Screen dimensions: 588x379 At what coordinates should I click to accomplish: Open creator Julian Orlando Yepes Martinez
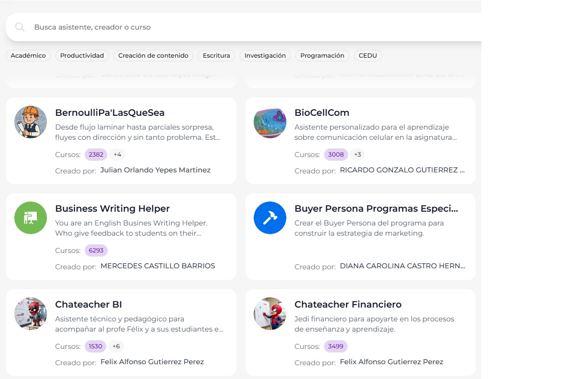[155, 170]
